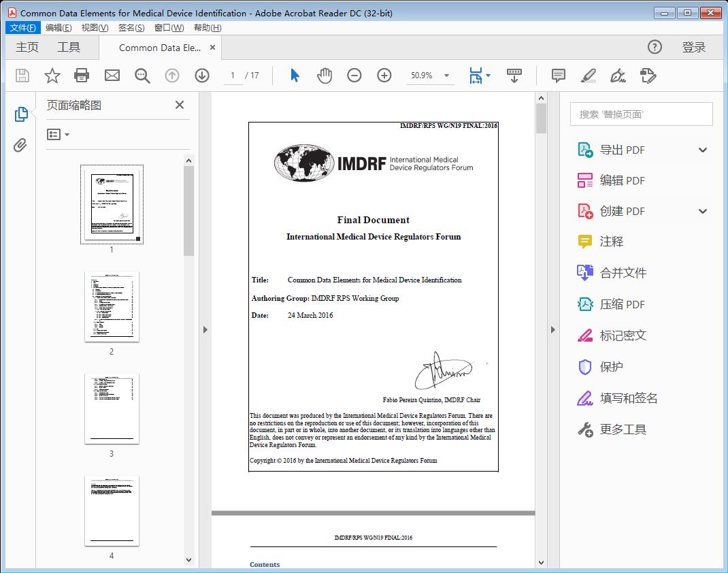
Task: Zoom in with the plus icon
Action: click(x=384, y=76)
